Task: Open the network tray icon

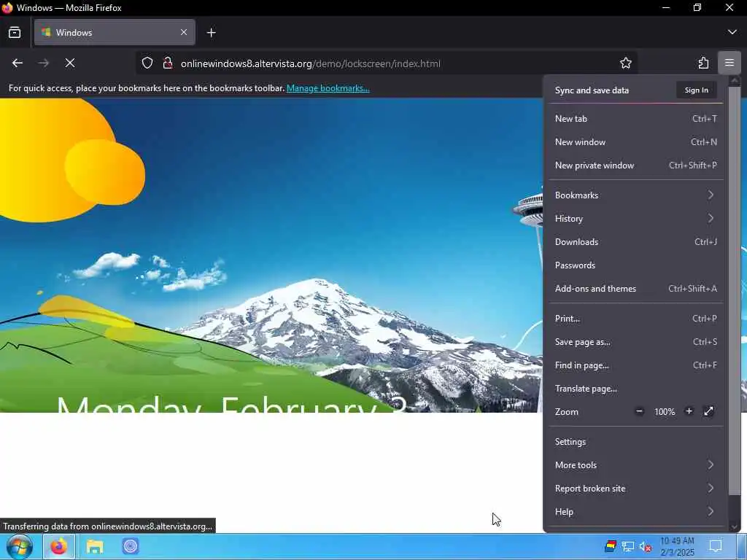Action: [628, 547]
